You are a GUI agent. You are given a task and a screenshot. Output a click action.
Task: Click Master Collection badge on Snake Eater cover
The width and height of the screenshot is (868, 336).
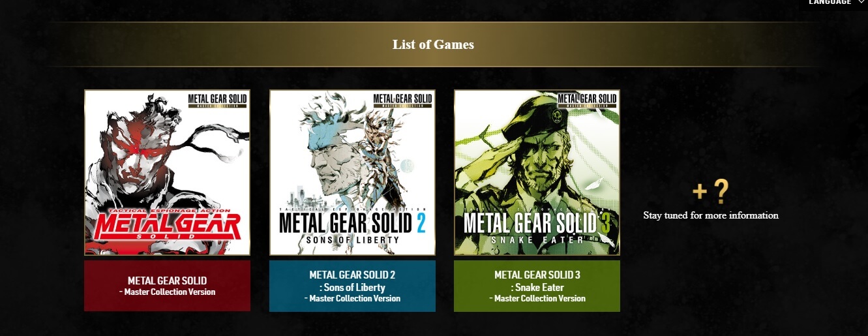588,101
